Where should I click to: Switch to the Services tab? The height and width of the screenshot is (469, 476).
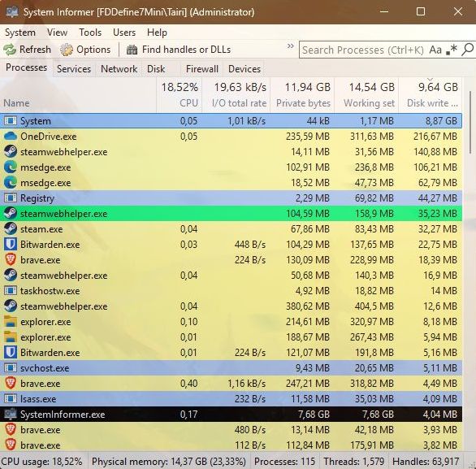click(74, 69)
